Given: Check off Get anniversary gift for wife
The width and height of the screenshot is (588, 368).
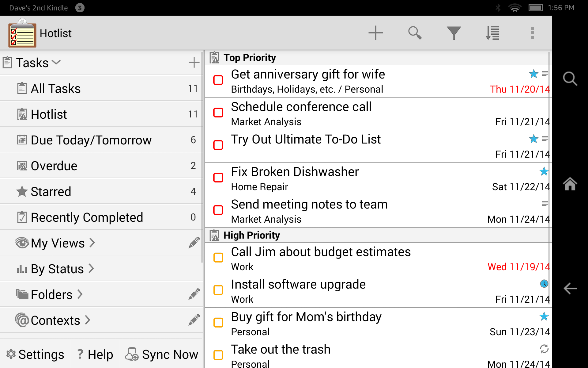Looking at the screenshot, I should [218, 80].
